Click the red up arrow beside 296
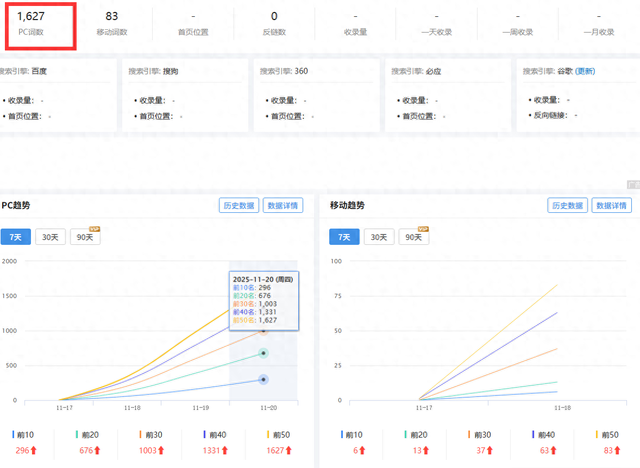Screen dimensions: 640x468 [33, 450]
